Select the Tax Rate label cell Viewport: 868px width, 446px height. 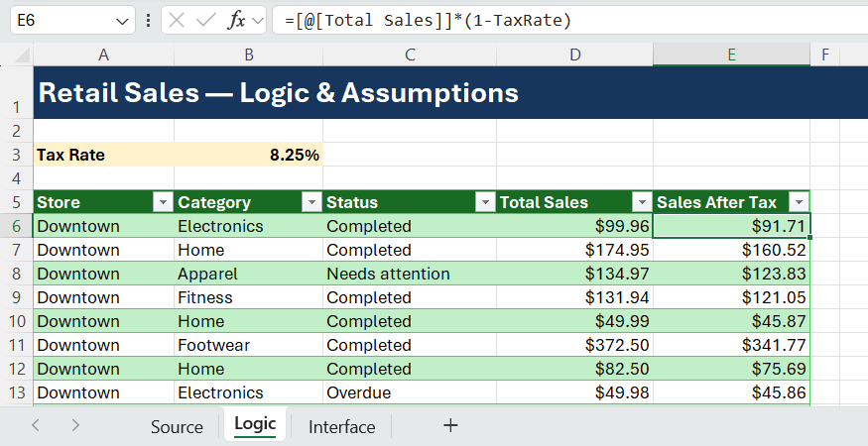coord(103,155)
